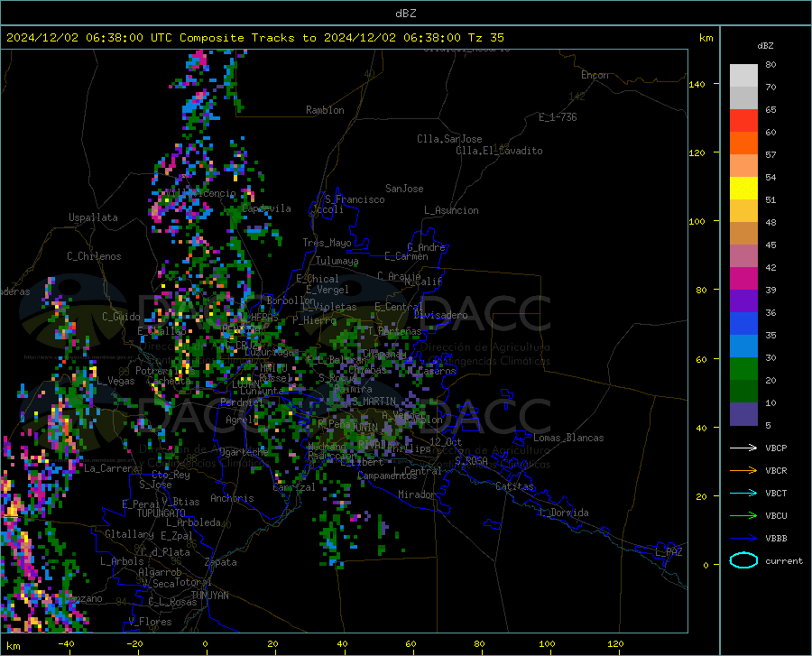Select the dark green 10–20 dBZ swatch

coord(743,392)
